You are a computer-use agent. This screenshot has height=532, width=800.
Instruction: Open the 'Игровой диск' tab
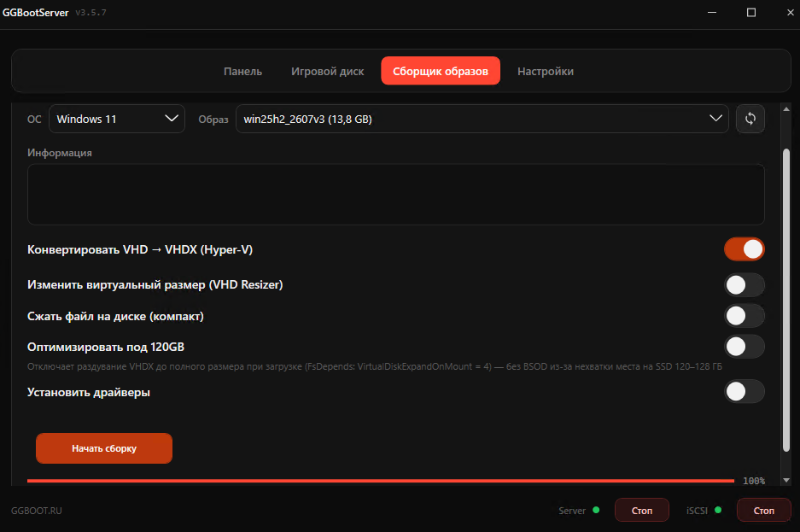[328, 72]
